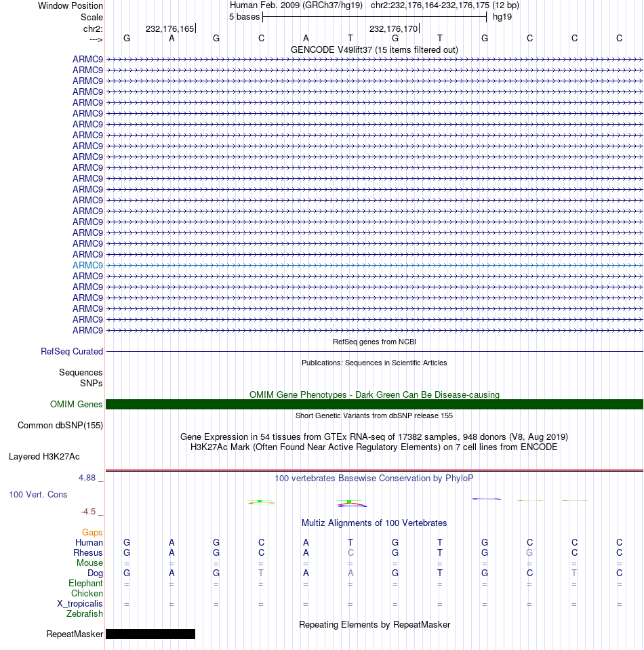Click the Common dbSNP(155) track label
The height and width of the screenshot is (650, 644).
[60, 426]
